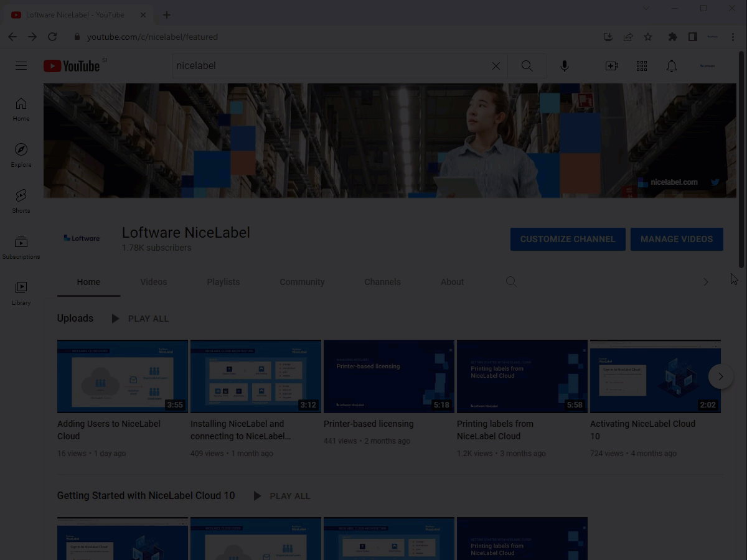Show more channel tabs with the right chevron
747x560 pixels.
[706, 282]
